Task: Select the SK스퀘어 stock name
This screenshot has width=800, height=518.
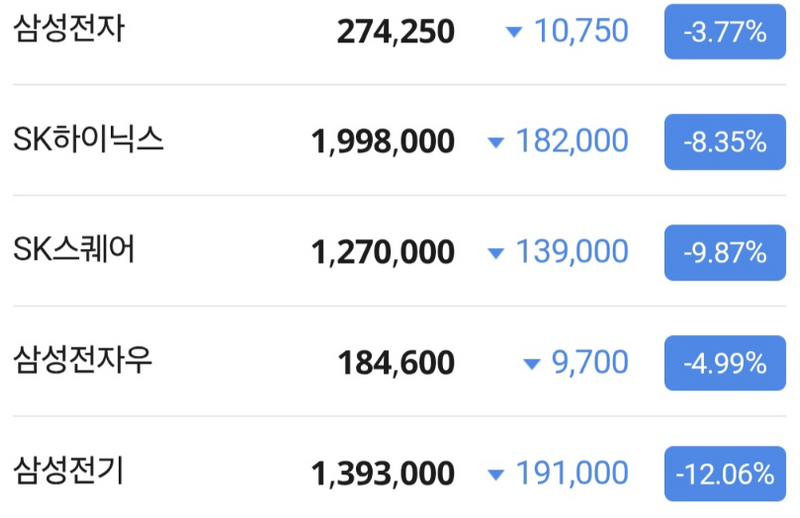Action: [74, 249]
